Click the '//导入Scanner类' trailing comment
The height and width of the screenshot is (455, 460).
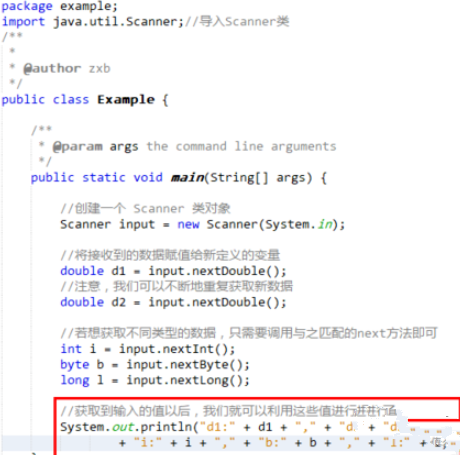click(x=237, y=22)
